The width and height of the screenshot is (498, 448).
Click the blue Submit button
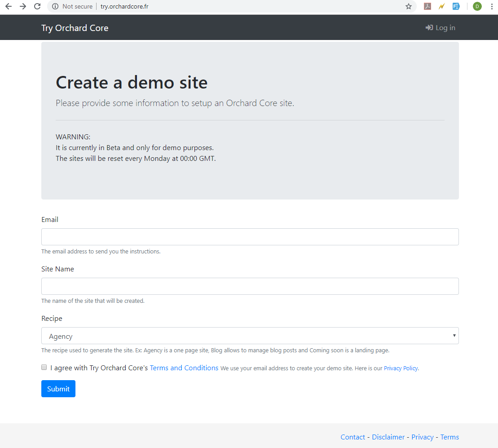pos(58,389)
